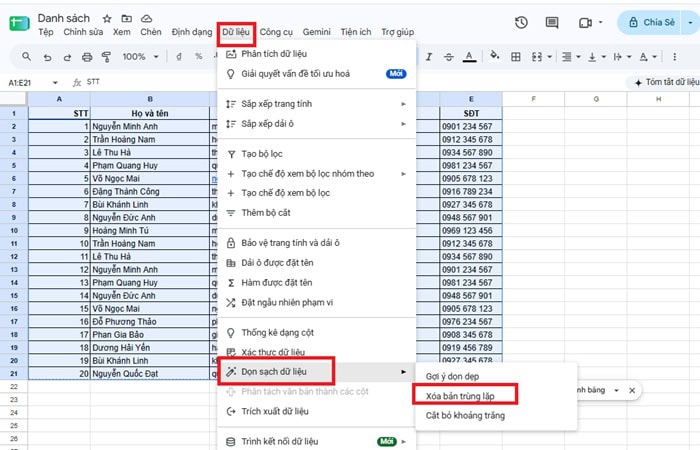Format as currency đ
The height and width of the screenshot is (450, 700).
(x=179, y=57)
